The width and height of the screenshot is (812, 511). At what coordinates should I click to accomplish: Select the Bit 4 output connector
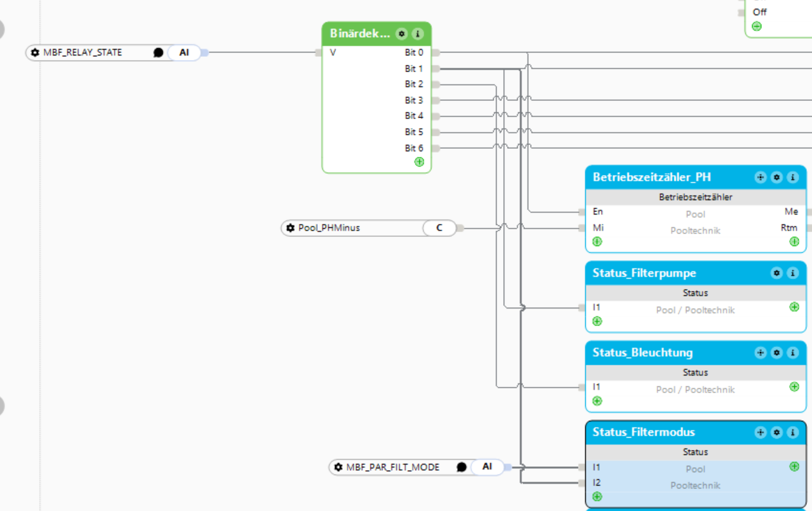435,116
